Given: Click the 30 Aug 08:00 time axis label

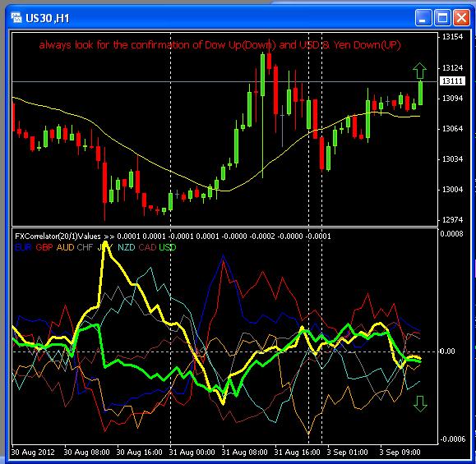Looking at the screenshot, I should click(87, 453).
